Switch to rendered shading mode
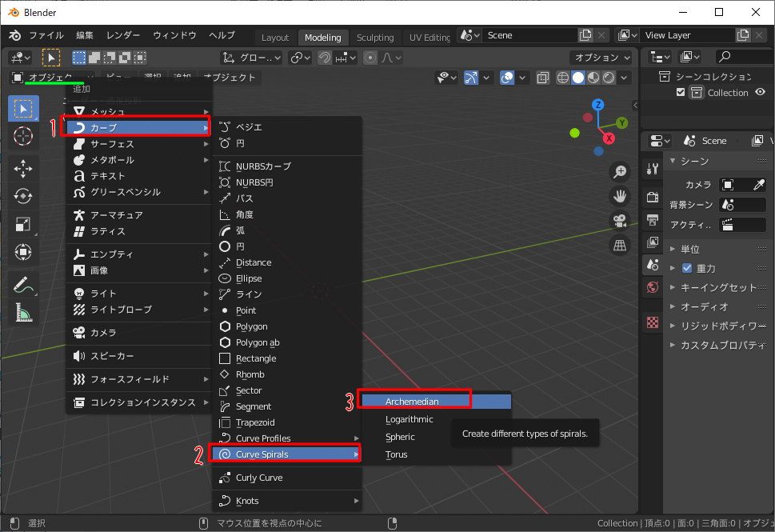The image size is (775, 532). click(609, 78)
